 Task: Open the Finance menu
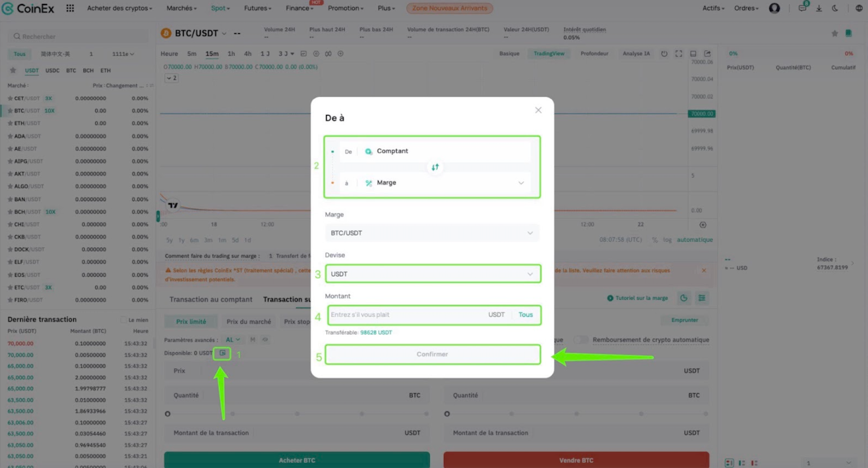click(299, 8)
